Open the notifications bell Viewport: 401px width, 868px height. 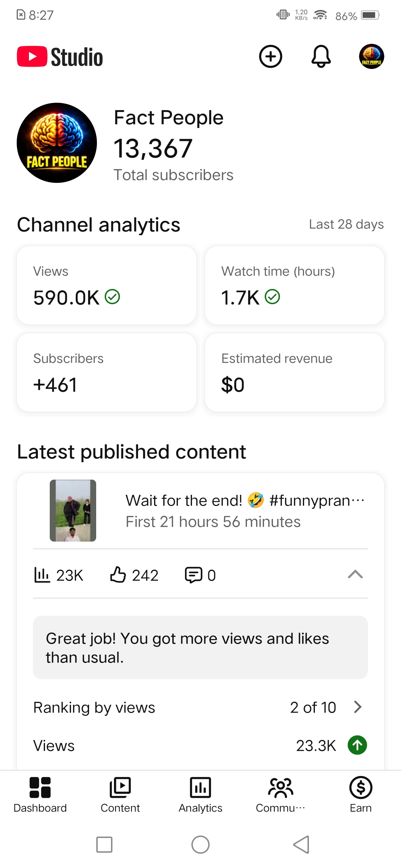(321, 57)
